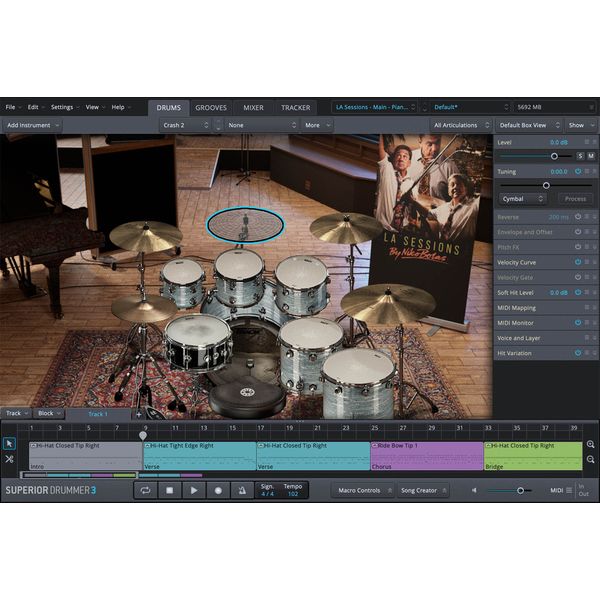Zoom out on the song track timeline
Screen dimensions: 600x600
pyautogui.click(x=590, y=459)
